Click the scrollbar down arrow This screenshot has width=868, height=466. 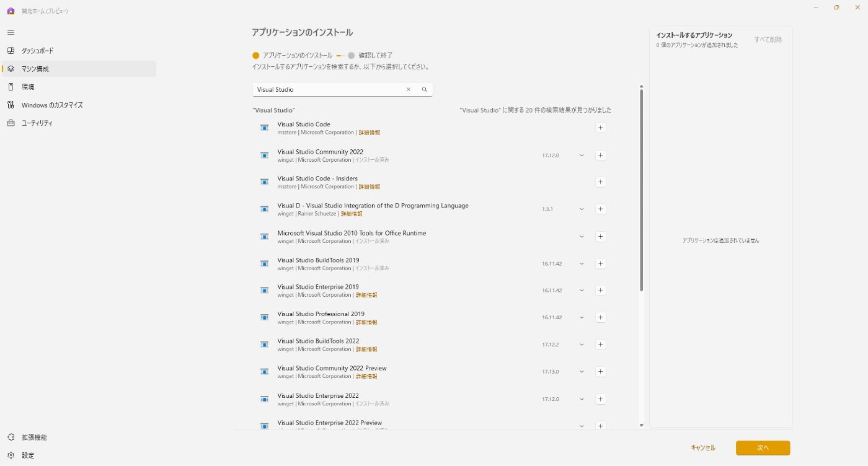click(x=641, y=425)
